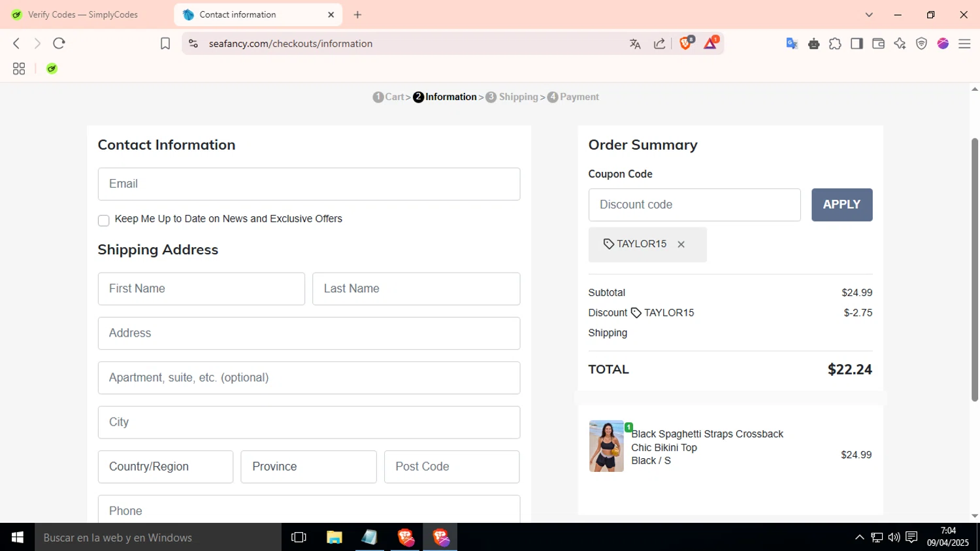980x551 pixels.
Task: Click the Apartment, suite field
Action: pos(309,378)
